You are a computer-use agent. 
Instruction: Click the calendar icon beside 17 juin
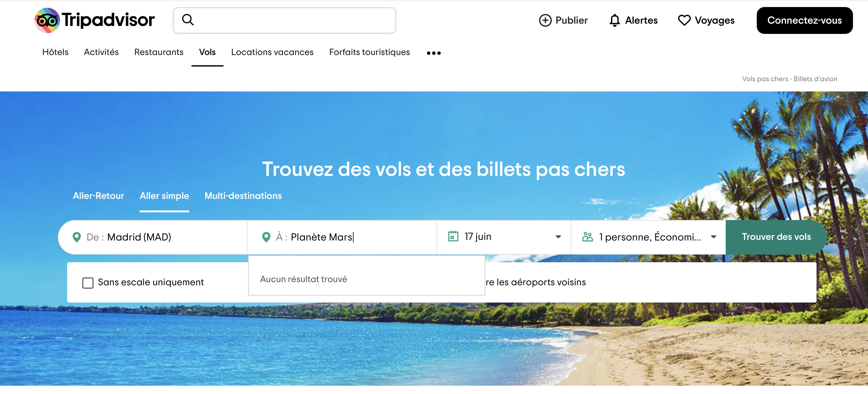[x=453, y=236]
